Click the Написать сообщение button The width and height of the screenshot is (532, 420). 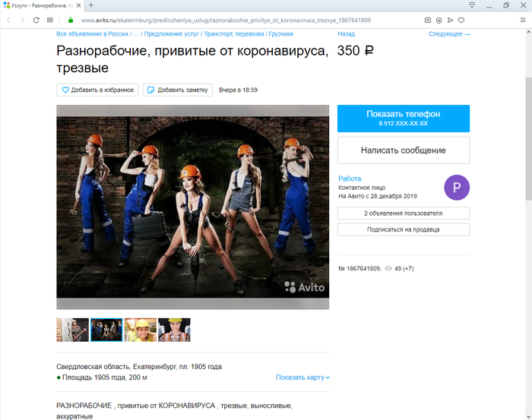tap(403, 150)
